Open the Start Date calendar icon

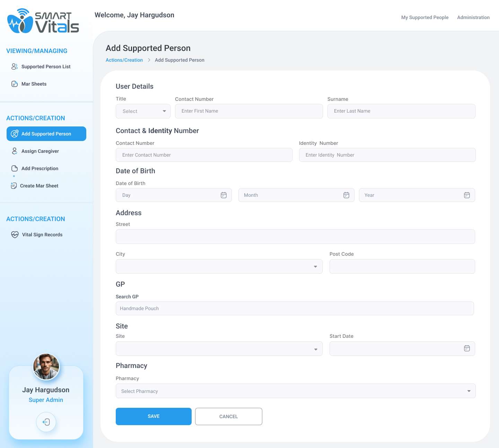click(467, 348)
